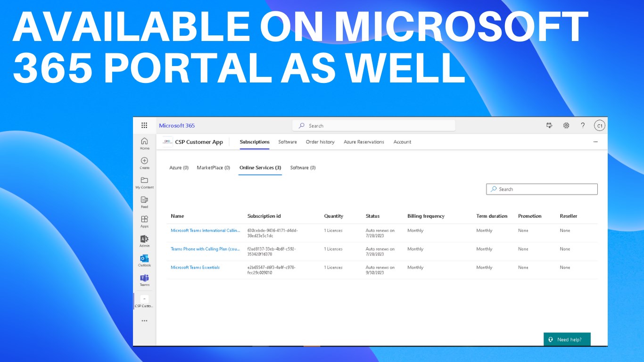Launch Outlook from the sidebar

[144, 261]
